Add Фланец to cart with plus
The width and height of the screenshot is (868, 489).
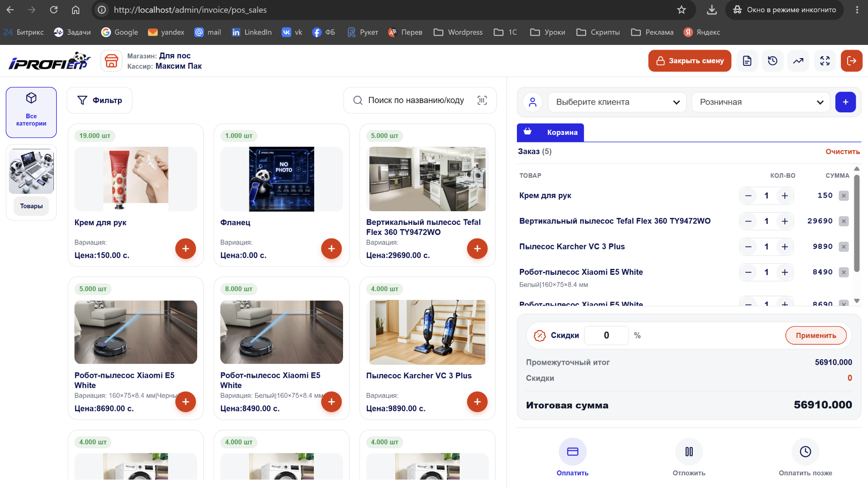pos(332,249)
